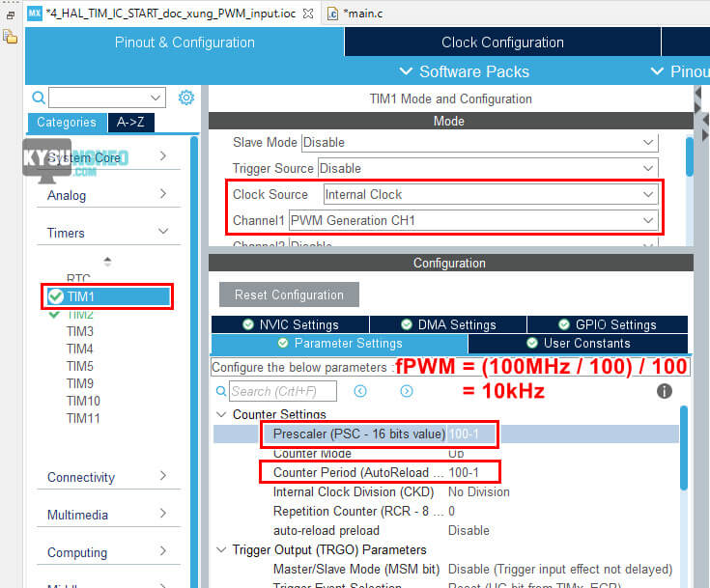Expand the Connectivity category
Screen dimensions: 710x588
[163, 477]
